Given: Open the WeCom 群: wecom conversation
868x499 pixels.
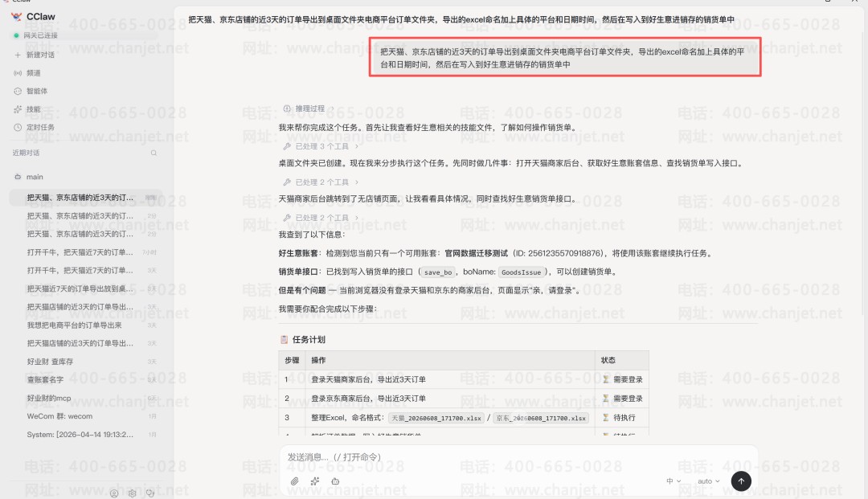Looking at the screenshot, I should 86,416.
